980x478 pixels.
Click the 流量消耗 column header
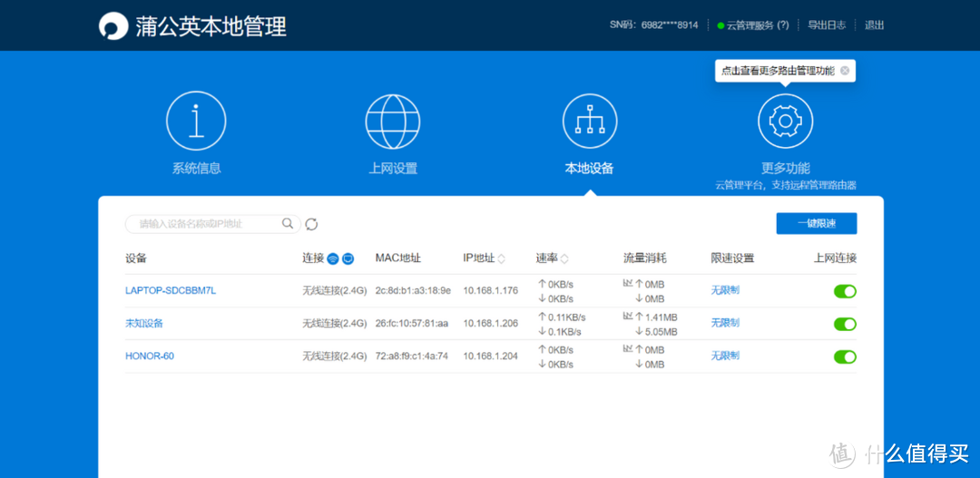pyautogui.click(x=645, y=259)
